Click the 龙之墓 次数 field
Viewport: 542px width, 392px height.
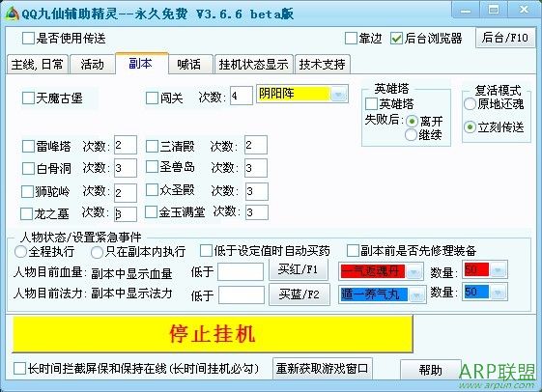[126, 214]
